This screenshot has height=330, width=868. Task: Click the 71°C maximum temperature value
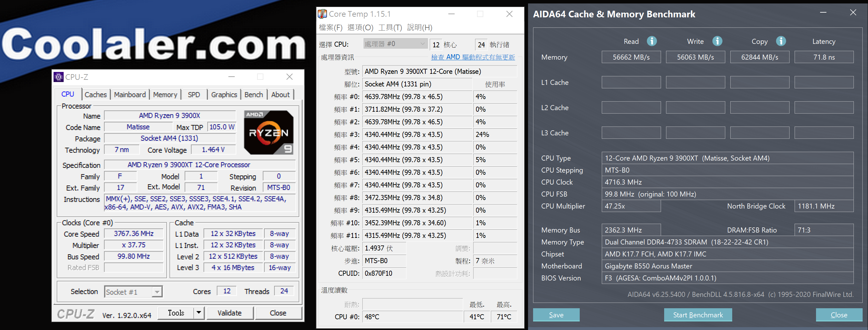point(504,317)
